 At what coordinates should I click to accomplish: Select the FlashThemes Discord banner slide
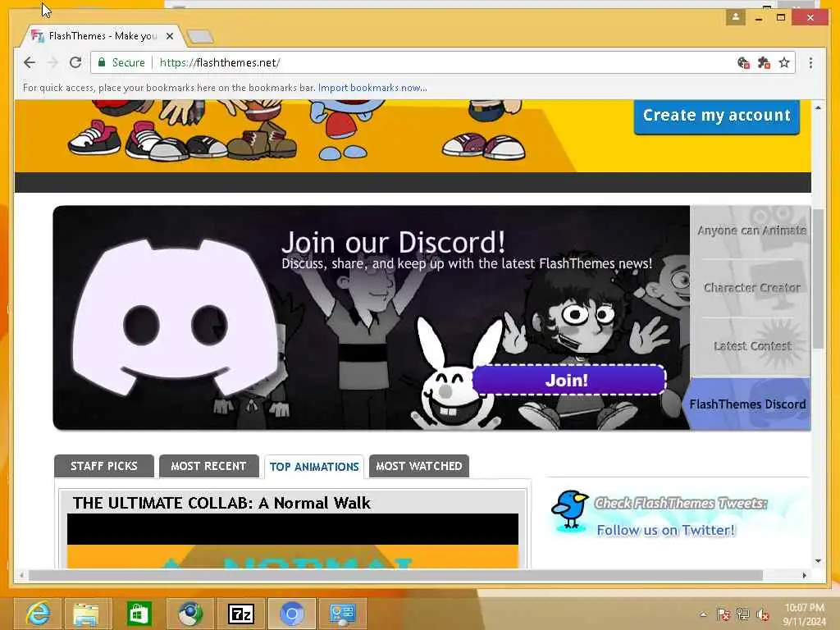748,404
